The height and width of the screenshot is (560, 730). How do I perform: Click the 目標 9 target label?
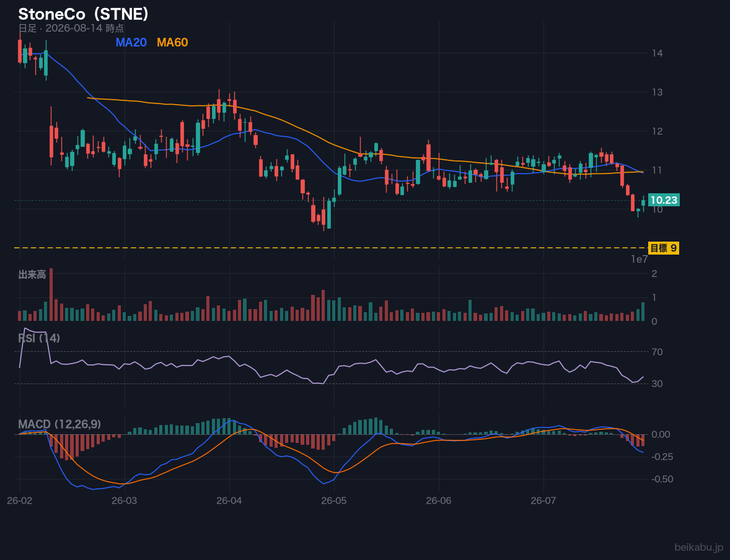664,248
